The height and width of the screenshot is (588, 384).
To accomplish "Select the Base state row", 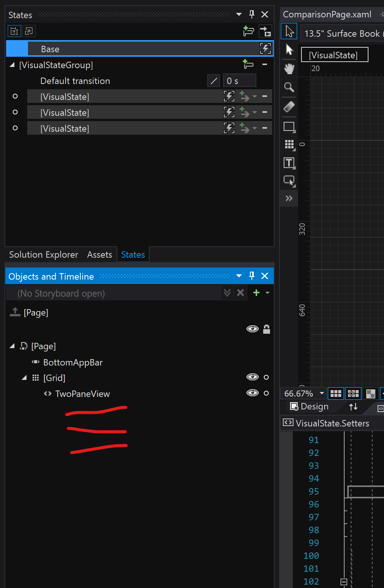I will [x=139, y=49].
